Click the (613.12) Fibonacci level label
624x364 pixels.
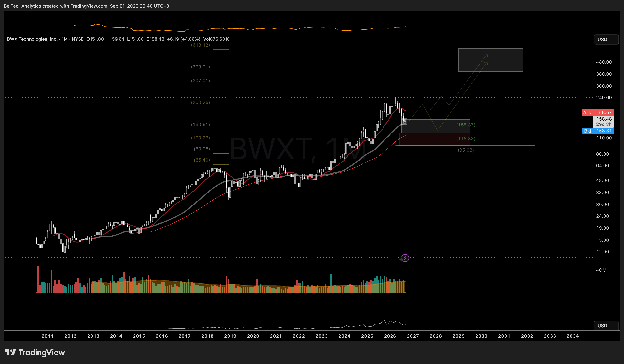point(200,45)
